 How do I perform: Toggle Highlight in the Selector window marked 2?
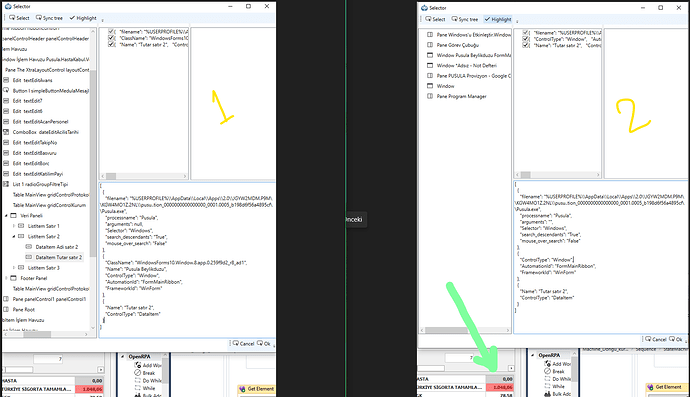(498, 19)
